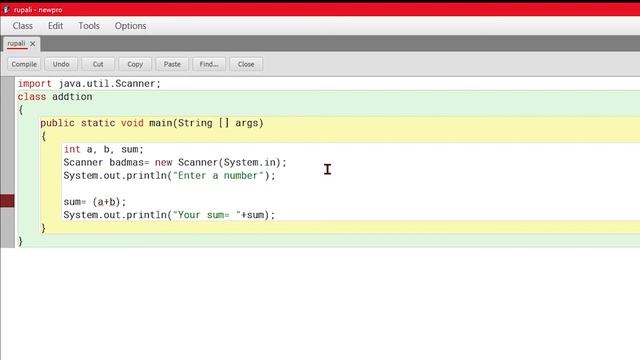
Task: Click the 'int a, b, sum;' line
Action: tap(103, 149)
